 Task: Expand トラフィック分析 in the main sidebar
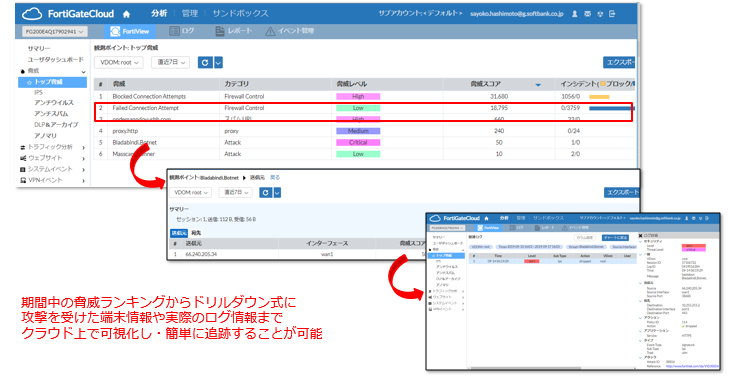(84, 147)
